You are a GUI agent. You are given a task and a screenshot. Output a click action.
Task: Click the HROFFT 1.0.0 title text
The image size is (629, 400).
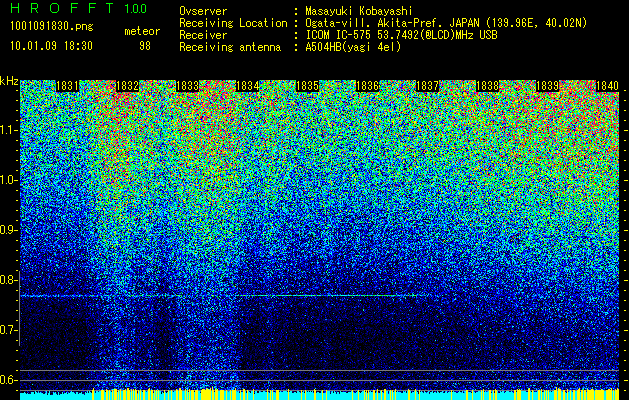[x=78, y=8]
